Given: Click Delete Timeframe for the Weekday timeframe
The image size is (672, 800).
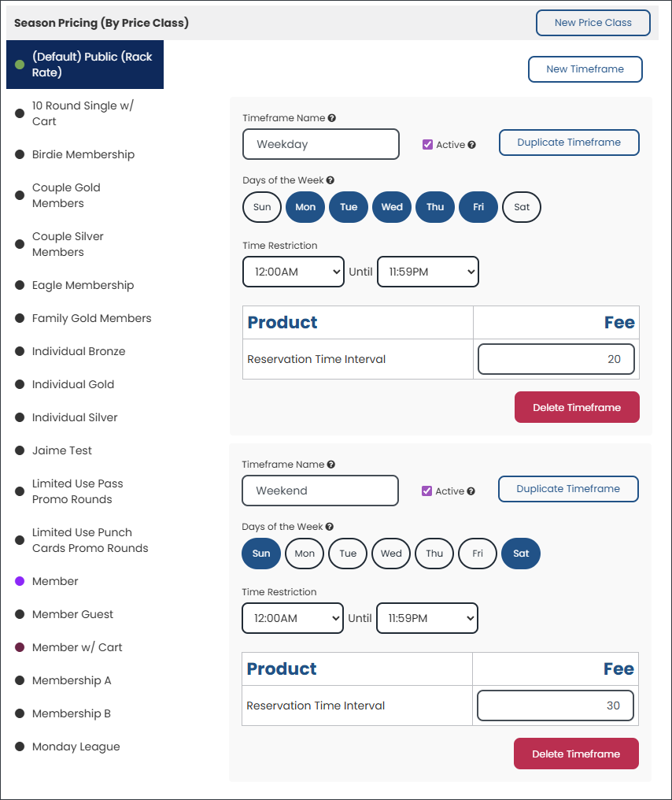Looking at the screenshot, I should 577,407.
